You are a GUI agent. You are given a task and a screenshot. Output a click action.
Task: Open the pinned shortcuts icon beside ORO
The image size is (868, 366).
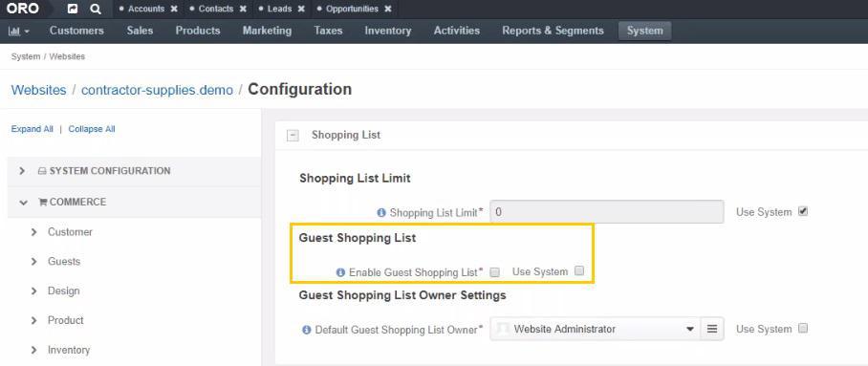point(73,9)
